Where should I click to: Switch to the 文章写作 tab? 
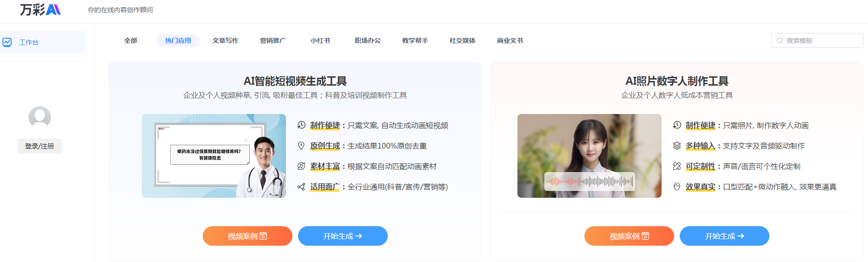(x=225, y=41)
